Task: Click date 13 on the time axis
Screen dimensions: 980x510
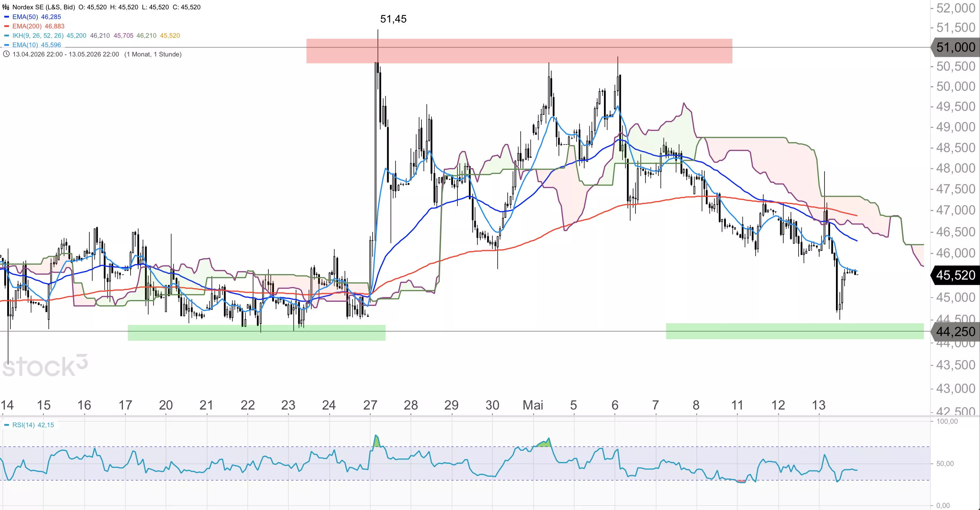Action: point(819,405)
